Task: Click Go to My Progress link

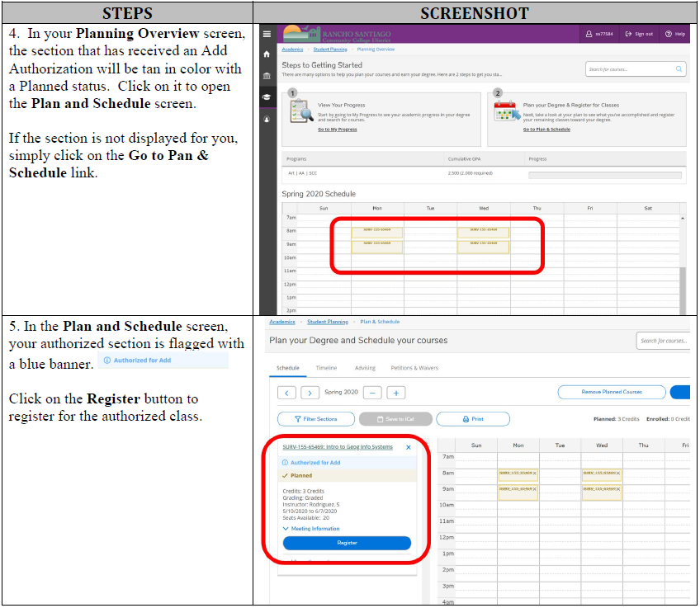Action: [x=338, y=130]
